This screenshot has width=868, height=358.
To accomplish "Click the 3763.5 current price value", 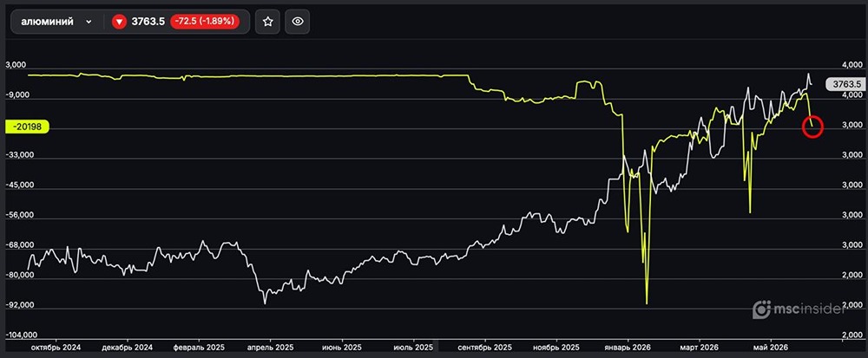I will click(x=148, y=22).
